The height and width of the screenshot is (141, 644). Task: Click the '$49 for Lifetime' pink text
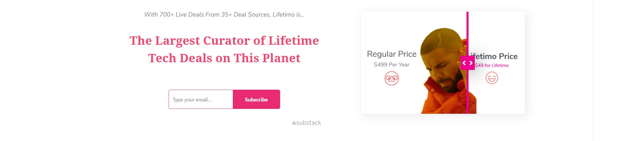(x=492, y=65)
